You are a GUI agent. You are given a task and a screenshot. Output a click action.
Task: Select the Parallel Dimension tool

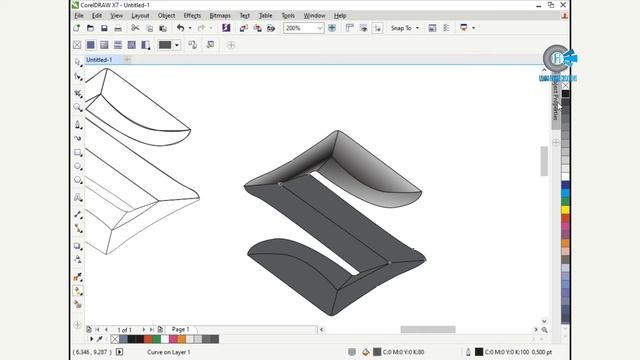pyautogui.click(x=78, y=214)
